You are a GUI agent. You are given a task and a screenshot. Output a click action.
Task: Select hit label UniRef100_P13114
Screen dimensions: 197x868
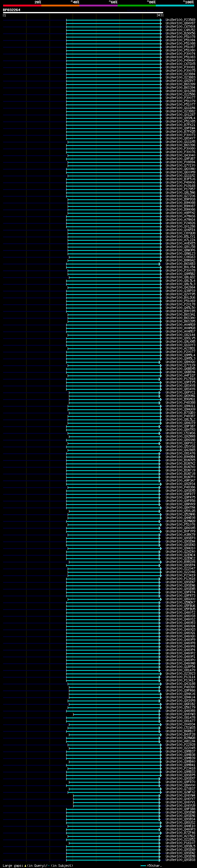pyautogui.click(x=180, y=676)
